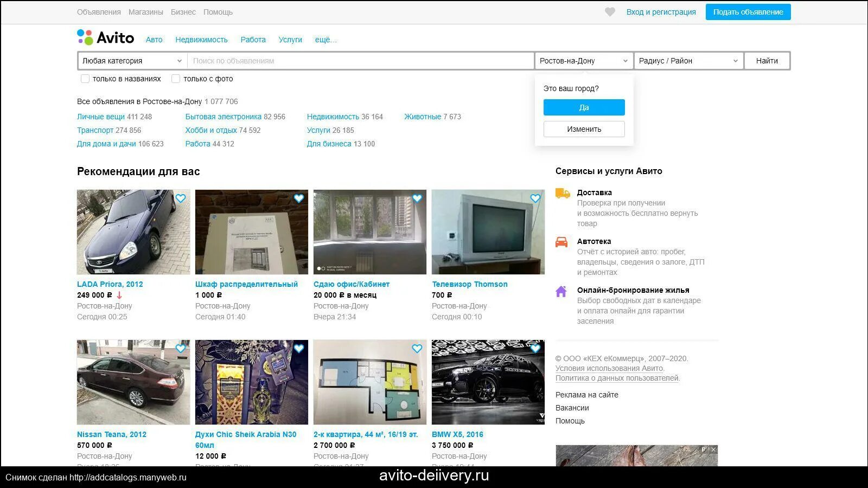The image size is (868, 488).
Task: Open Шкаф распределительный title link
Action: coord(246,284)
